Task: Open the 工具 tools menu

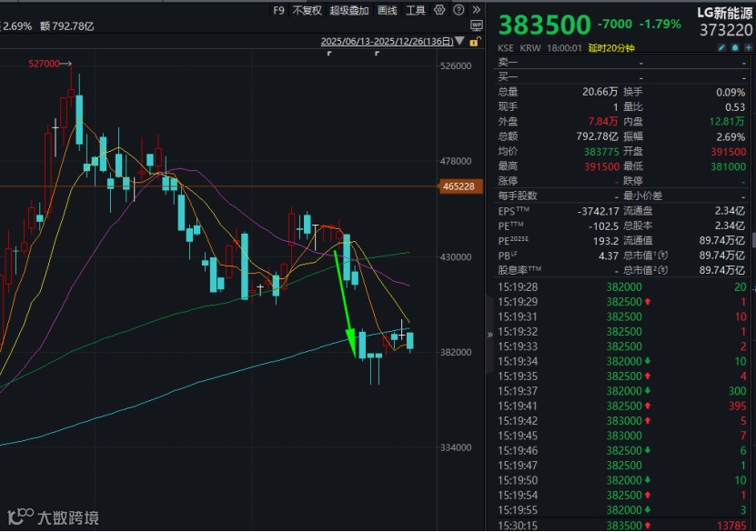Action: (x=415, y=10)
